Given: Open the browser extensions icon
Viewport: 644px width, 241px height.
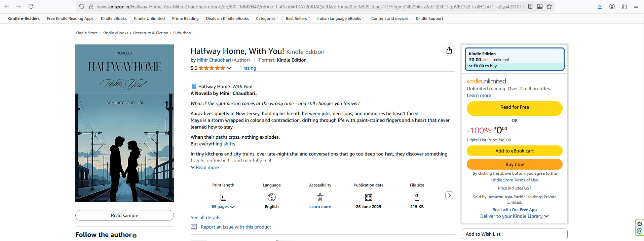Looking at the screenshot, I should 624,6.
